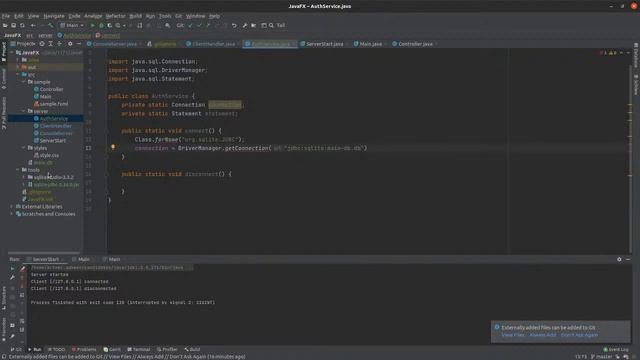Open the Profiler tool window

click(167, 349)
